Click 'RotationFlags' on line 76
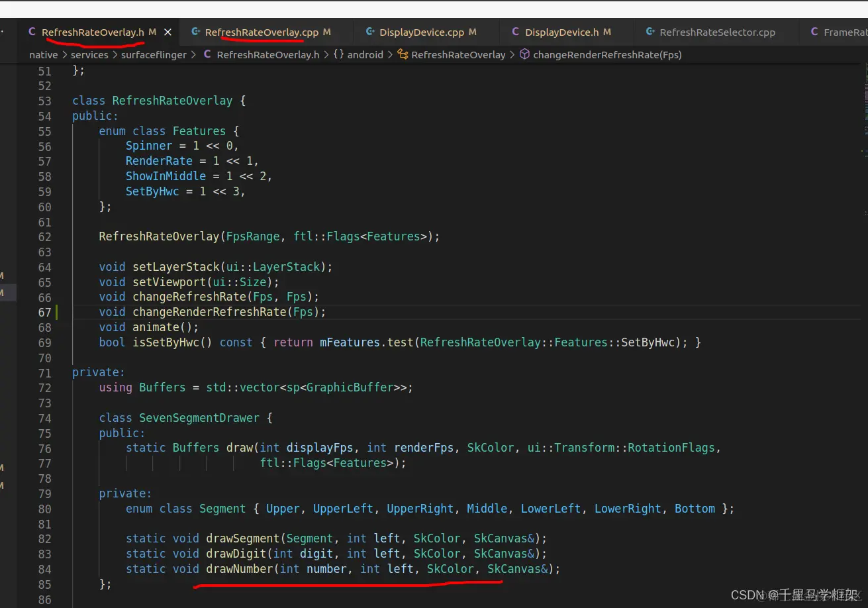This screenshot has height=608, width=868. point(671,448)
